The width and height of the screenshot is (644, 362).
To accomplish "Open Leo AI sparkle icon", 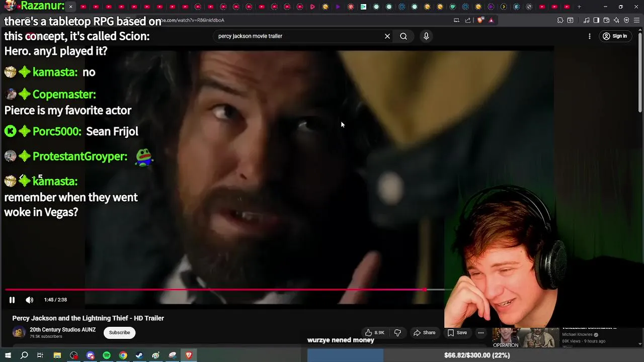I will 616,20.
